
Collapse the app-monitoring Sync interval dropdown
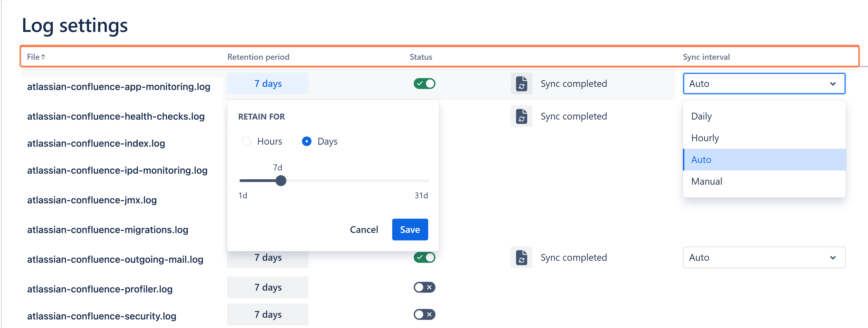[764, 84]
